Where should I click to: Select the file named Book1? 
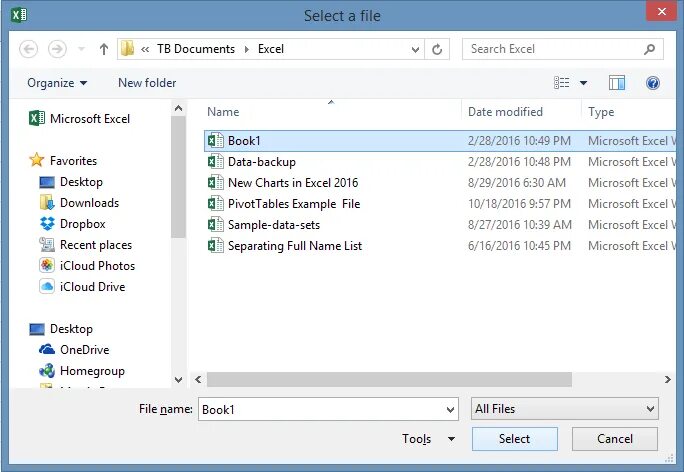[x=244, y=141]
